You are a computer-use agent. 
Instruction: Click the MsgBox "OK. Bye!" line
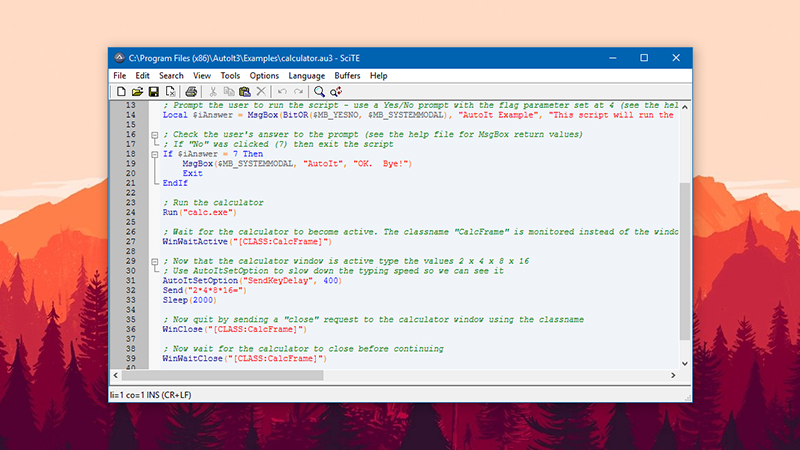coord(297,164)
